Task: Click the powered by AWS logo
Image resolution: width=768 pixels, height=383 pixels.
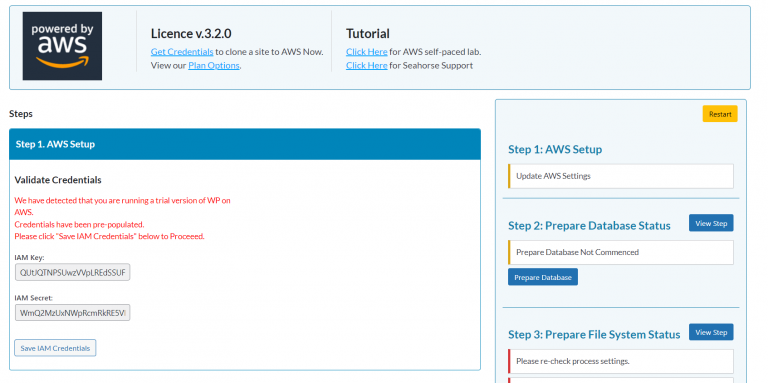Action: click(x=62, y=46)
